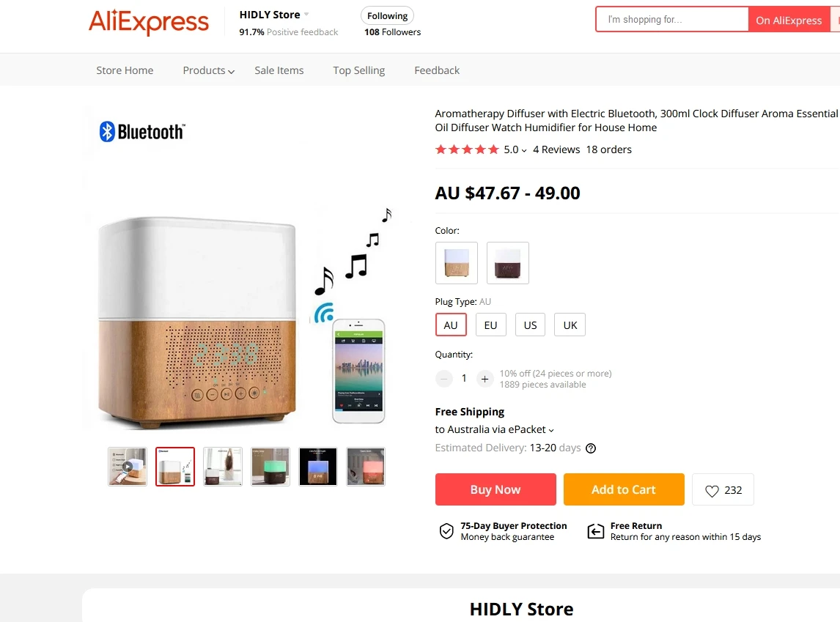
Task: Increase quantity with plus button
Action: tap(485, 379)
